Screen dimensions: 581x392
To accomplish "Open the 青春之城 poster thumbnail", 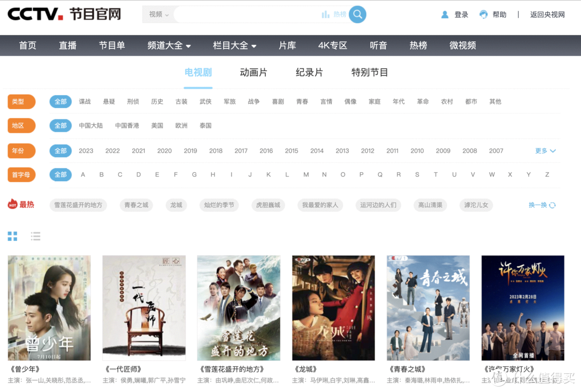I will coord(428,308).
